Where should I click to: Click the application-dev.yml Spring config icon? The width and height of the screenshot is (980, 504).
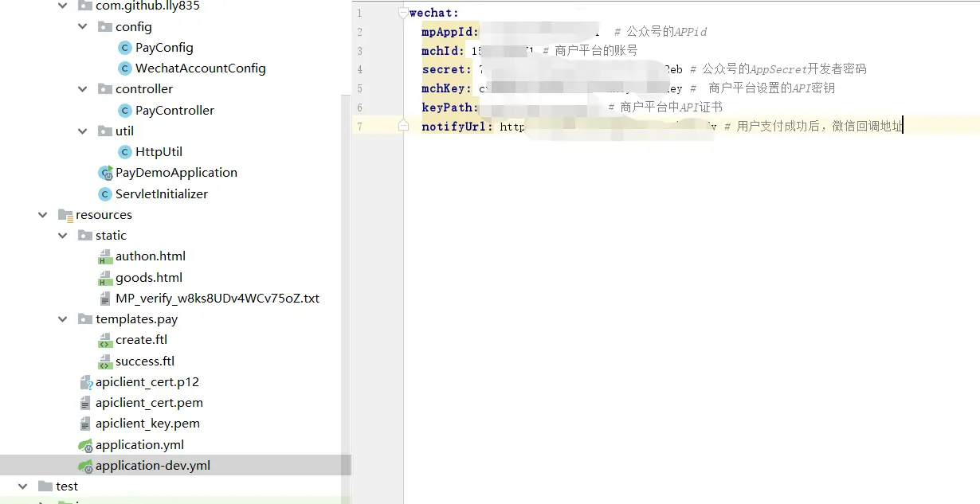pos(85,466)
